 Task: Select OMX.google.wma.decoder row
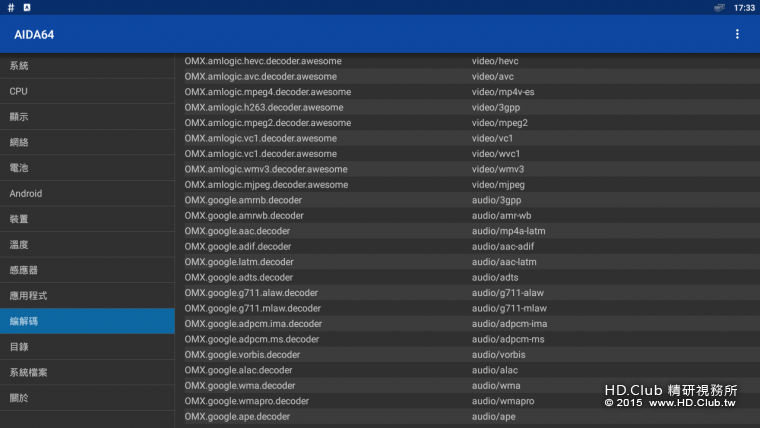tap(472, 386)
